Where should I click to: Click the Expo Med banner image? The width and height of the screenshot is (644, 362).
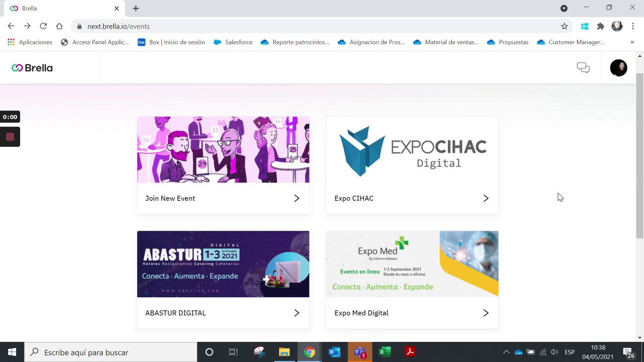click(x=413, y=264)
